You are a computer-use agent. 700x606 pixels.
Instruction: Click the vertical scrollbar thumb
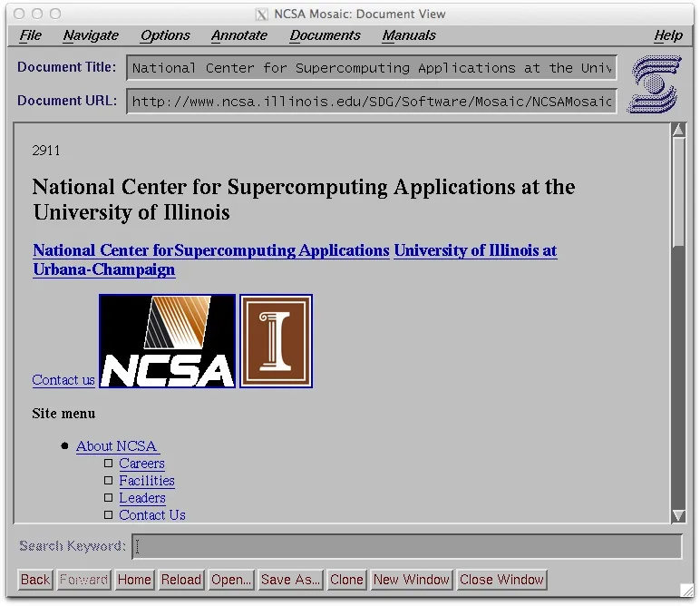tap(678, 191)
